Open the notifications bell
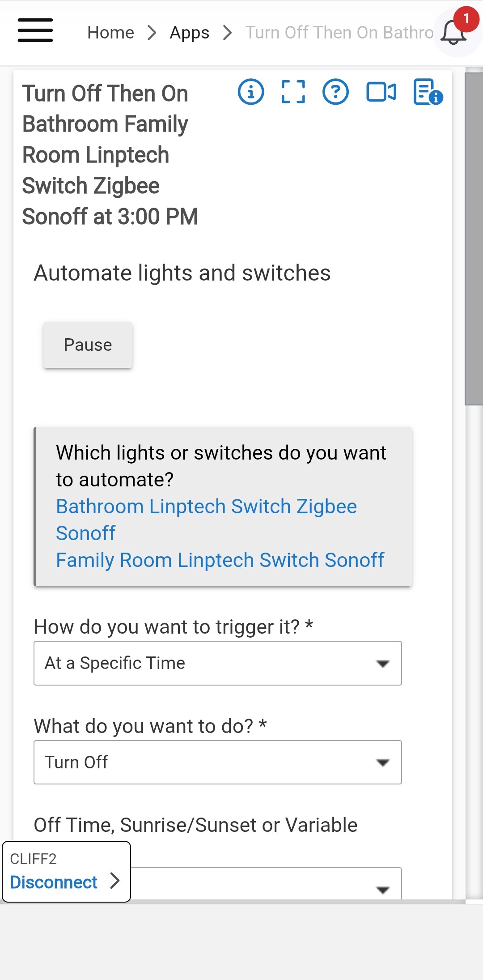Viewport: 483px width, 980px height. click(453, 32)
